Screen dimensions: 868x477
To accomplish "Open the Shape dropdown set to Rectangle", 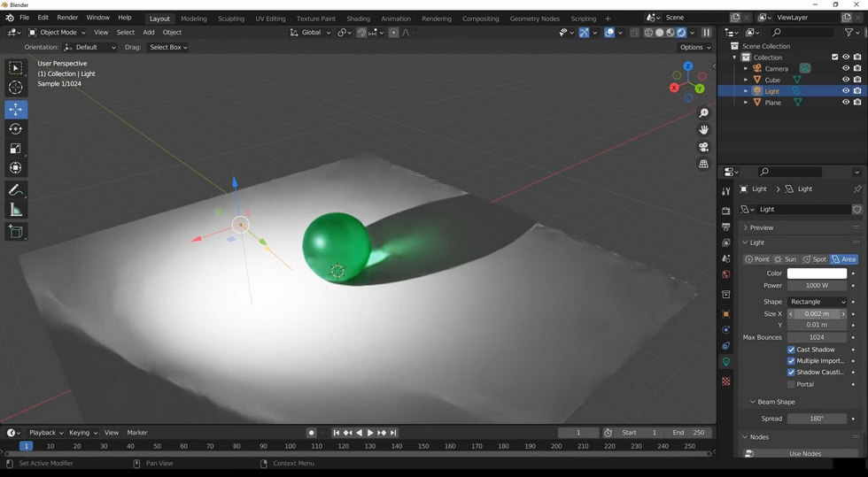I will (817, 302).
